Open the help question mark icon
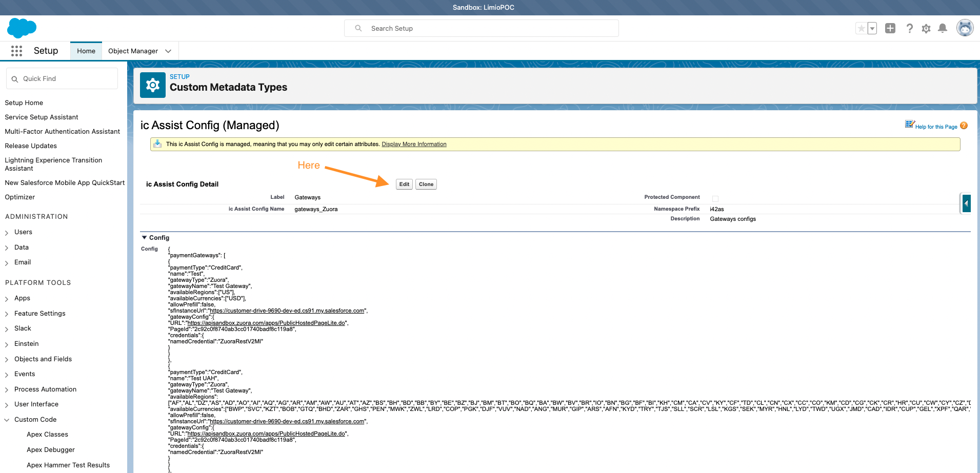The image size is (980, 473). (909, 29)
